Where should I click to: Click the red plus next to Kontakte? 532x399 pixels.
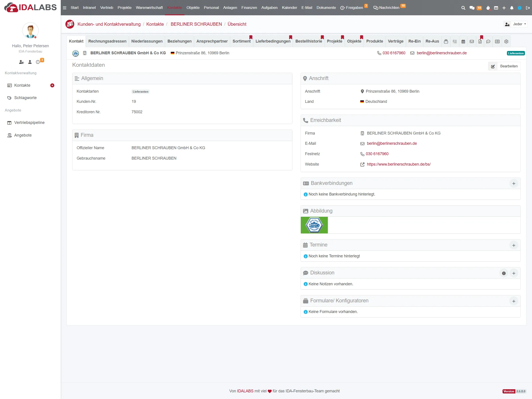[x=52, y=85]
